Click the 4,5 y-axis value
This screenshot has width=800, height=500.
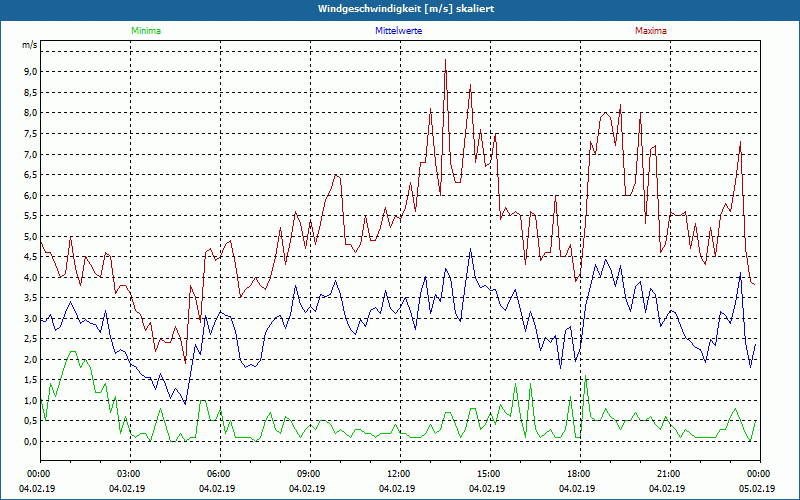pos(31,257)
